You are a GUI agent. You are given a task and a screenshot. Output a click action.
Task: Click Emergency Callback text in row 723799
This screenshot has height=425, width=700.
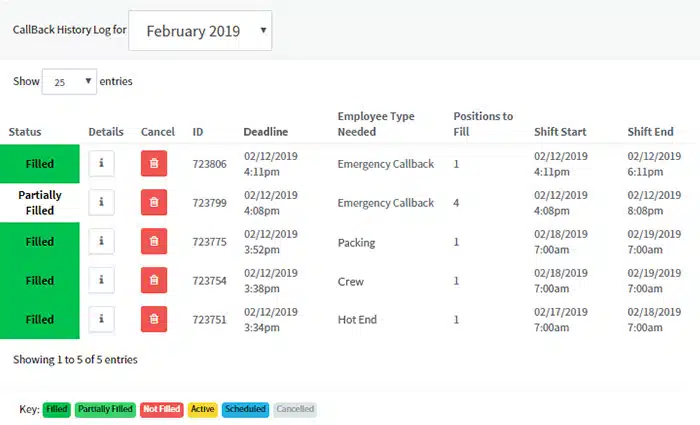pos(386,203)
